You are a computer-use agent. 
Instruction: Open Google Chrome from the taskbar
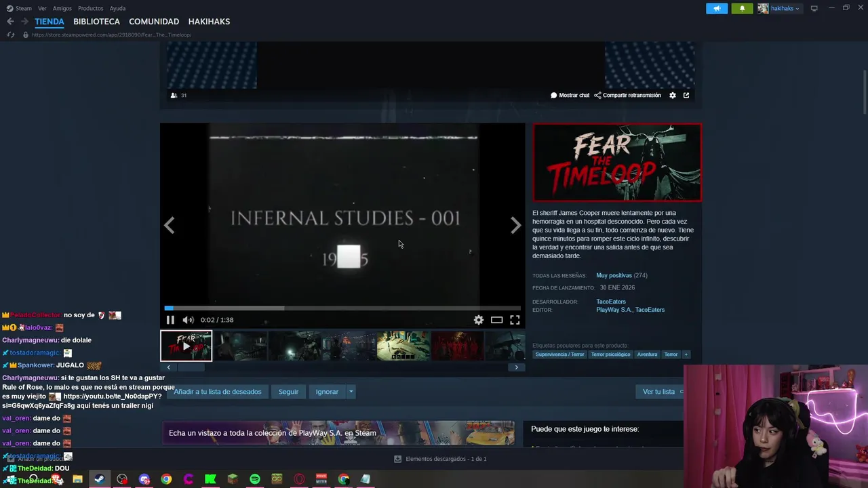pyautogui.click(x=166, y=479)
